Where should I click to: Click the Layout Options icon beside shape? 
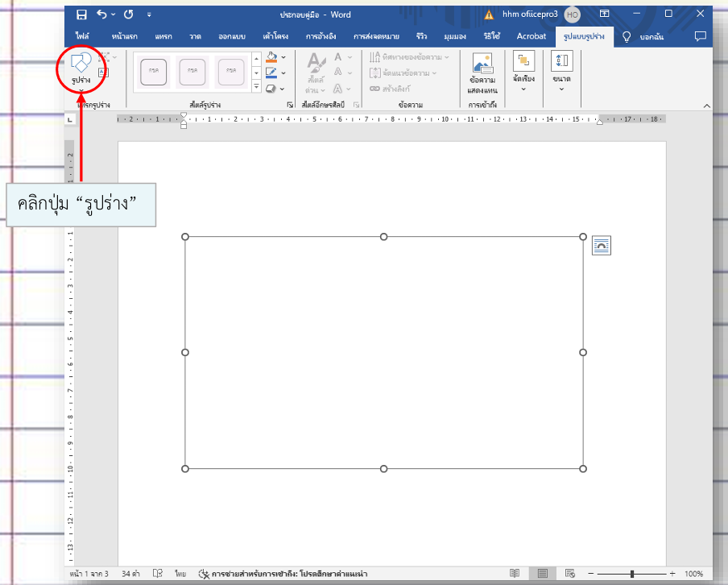[x=602, y=246]
